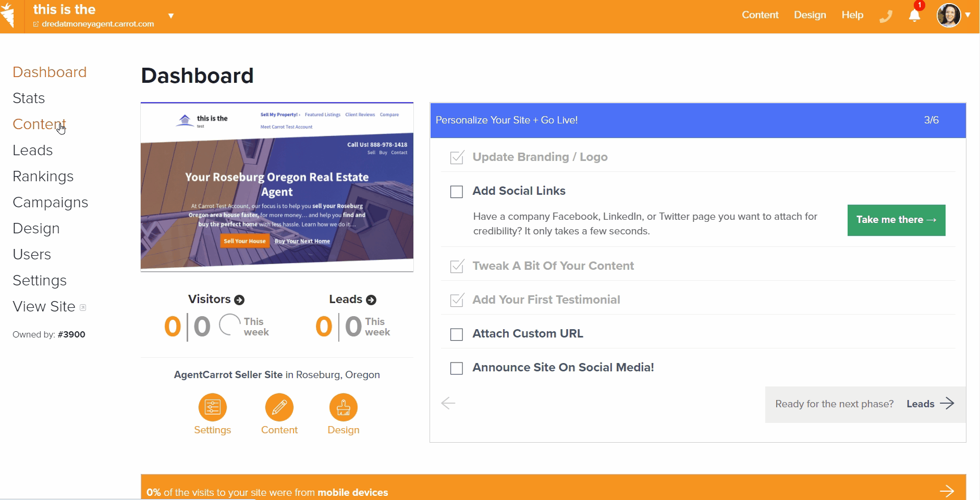This screenshot has width=980, height=500.
Task: Open the dredatmoneyagent.carrot.com site link
Action: click(x=97, y=24)
